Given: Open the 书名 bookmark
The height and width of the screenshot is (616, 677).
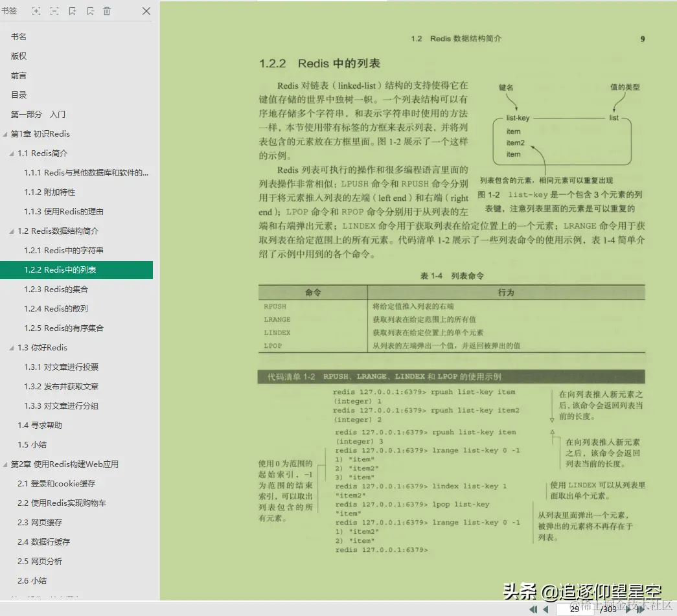Looking at the screenshot, I should click(19, 37).
